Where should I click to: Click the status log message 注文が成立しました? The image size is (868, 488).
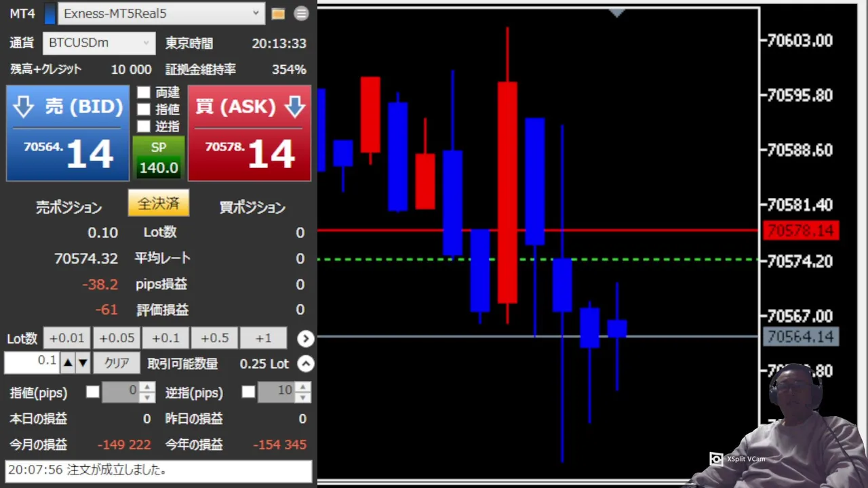[x=117, y=470]
